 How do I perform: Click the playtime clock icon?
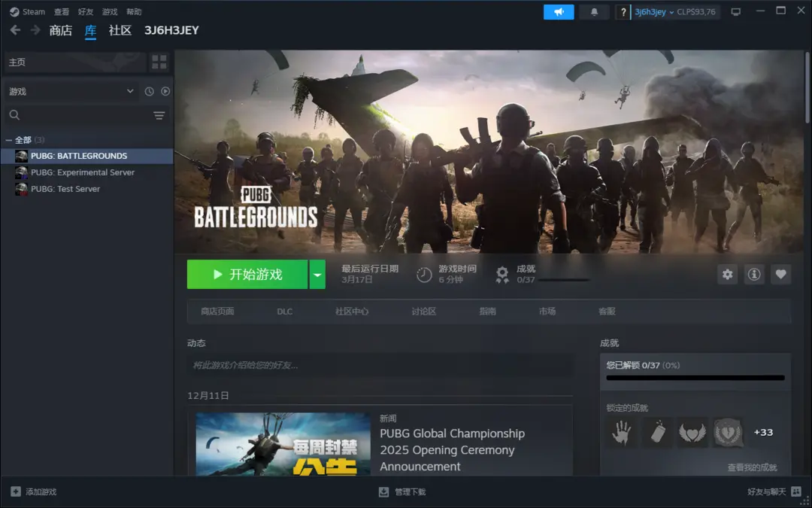pos(423,275)
